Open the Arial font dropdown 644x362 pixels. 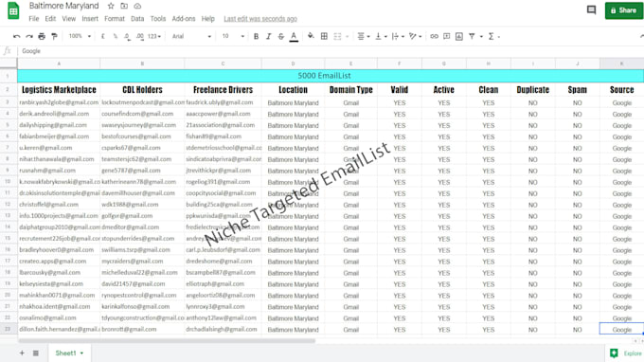point(191,36)
